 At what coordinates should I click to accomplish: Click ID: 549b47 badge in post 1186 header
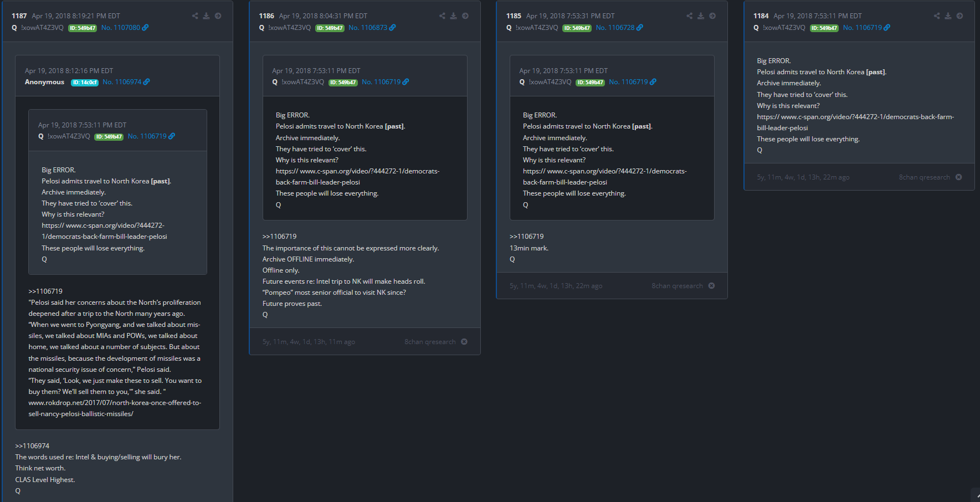coord(330,28)
